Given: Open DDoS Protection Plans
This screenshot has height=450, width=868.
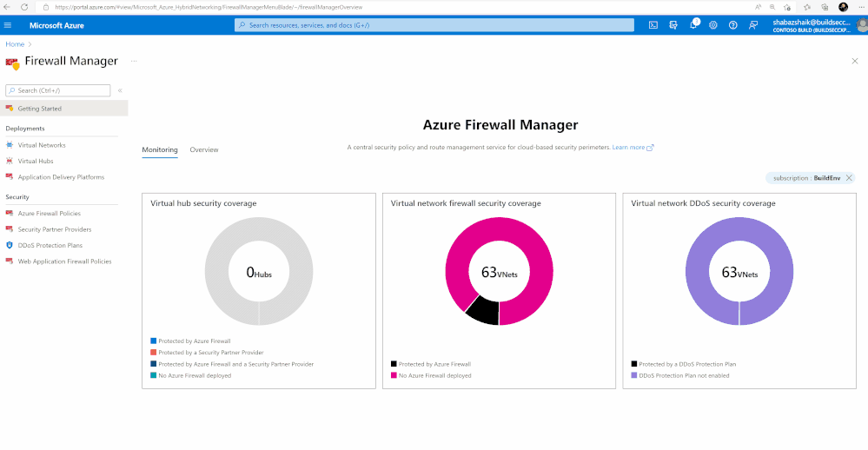Looking at the screenshot, I should click(50, 245).
